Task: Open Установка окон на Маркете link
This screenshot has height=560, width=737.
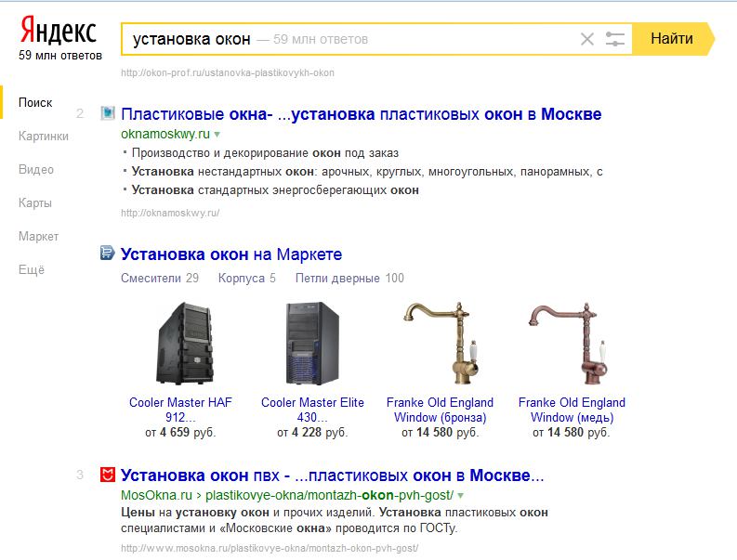Action: coord(231,254)
